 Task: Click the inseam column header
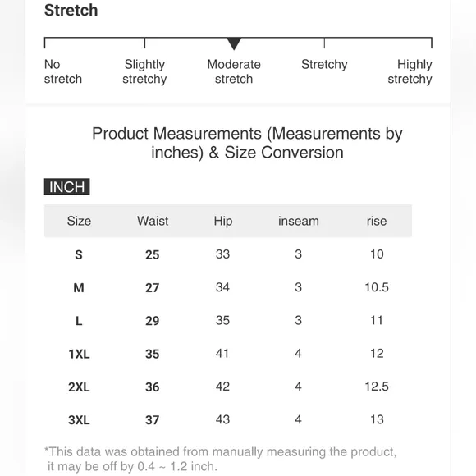299,221
